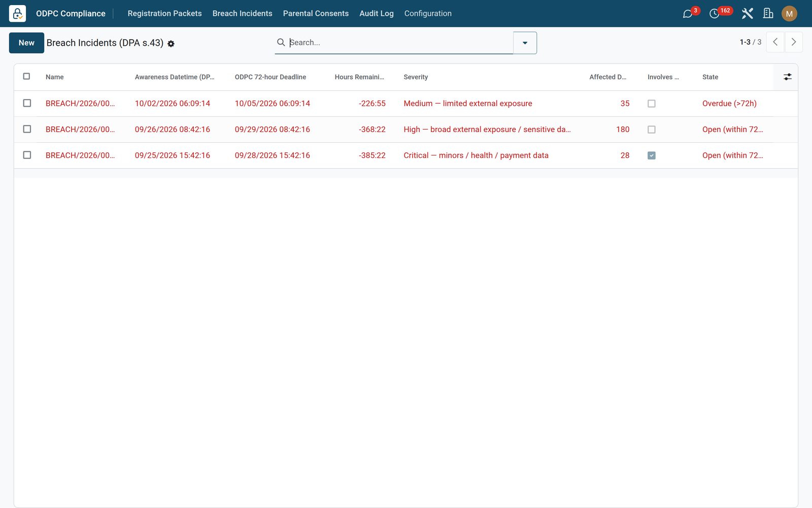Open the Registration Packets menu
The height and width of the screenshot is (508, 812).
pos(164,14)
